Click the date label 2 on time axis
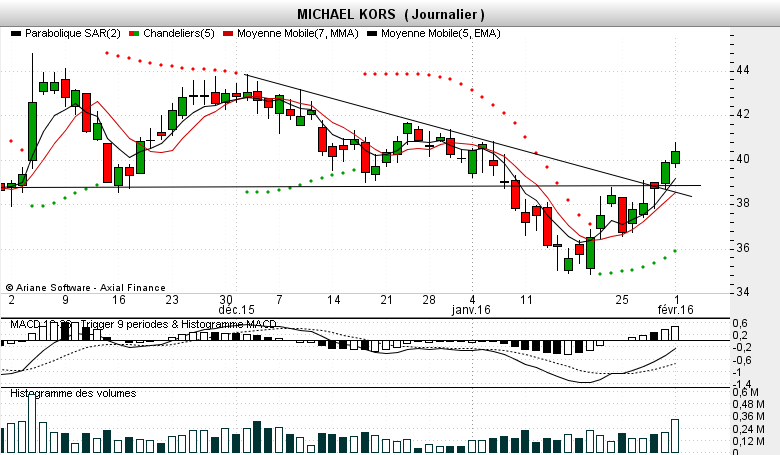 click(x=11, y=300)
